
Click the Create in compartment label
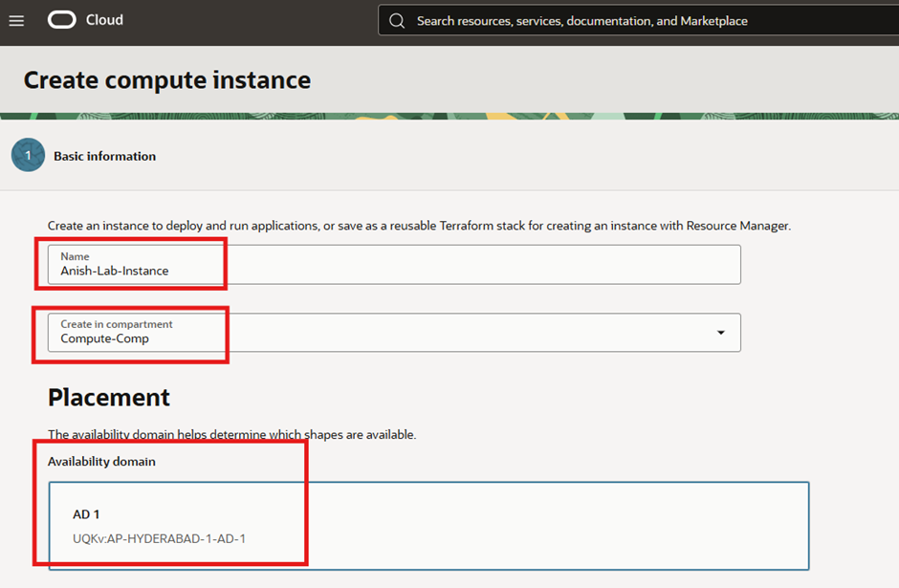117,324
